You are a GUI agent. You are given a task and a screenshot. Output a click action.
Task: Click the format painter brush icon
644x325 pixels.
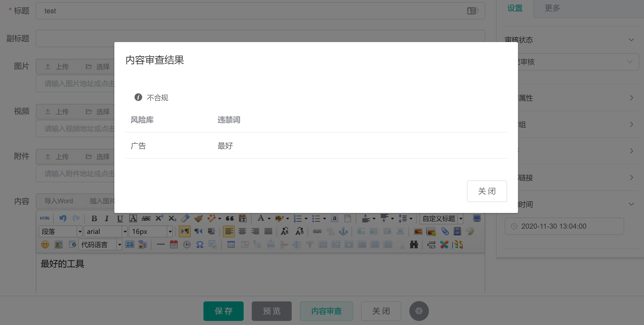point(199,218)
